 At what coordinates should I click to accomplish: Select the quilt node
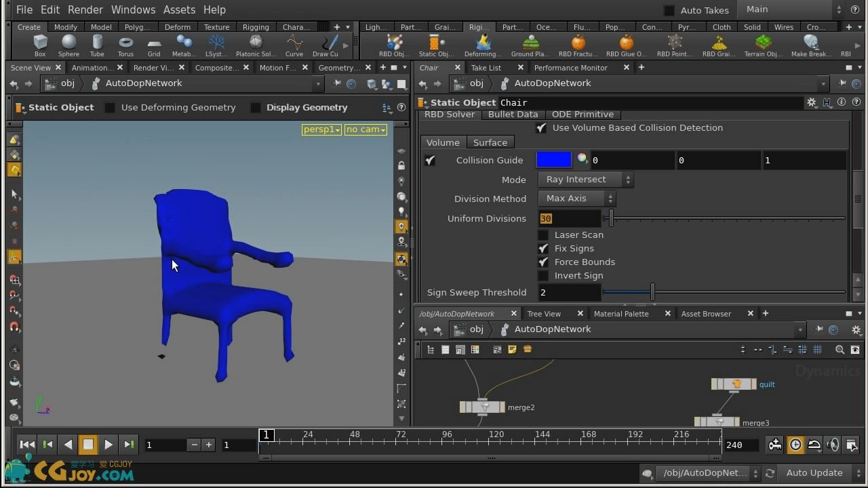pyautogui.click(x=734, y=384)
